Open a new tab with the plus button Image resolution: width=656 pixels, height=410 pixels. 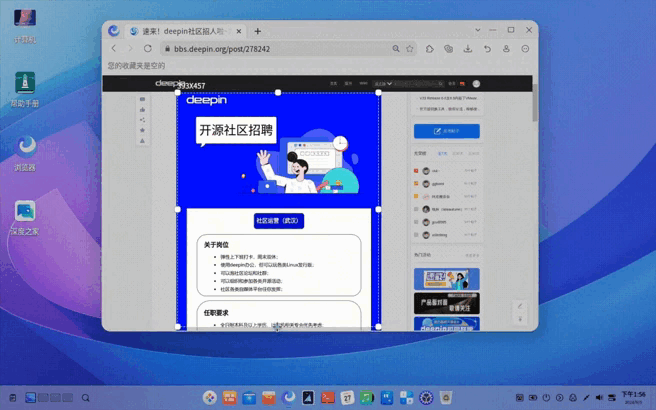coord(258,31)
